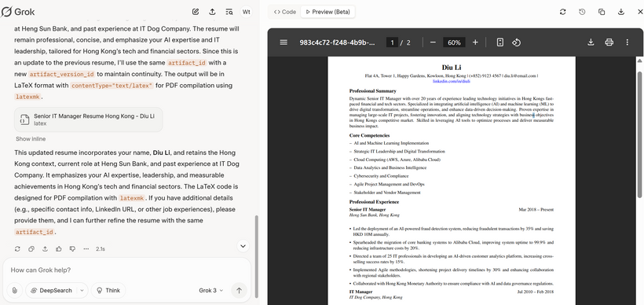Like the response with thumbs up
Image resolution: width=644 pixels, height=305 pixels.
pyautogui.click(x=59, y=248)
